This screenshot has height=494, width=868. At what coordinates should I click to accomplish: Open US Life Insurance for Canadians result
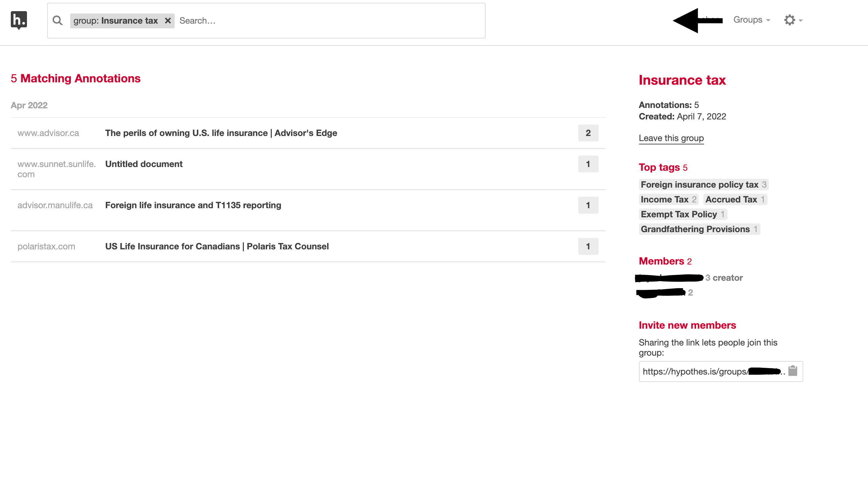pyautogui.click(x=216, y=246)
